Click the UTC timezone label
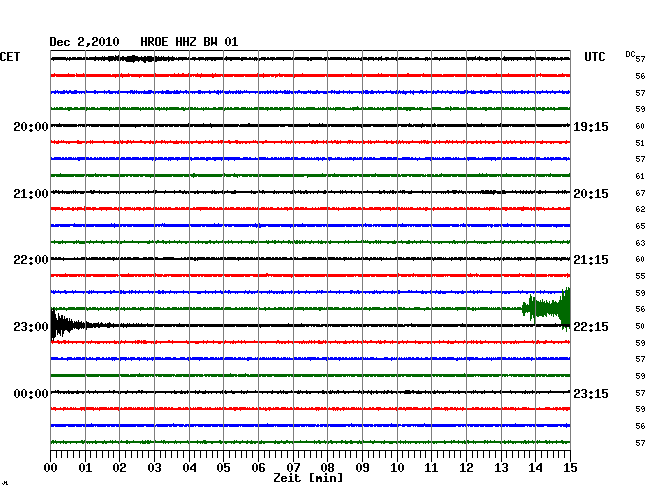Screen dimensions: 650x494 594,57
